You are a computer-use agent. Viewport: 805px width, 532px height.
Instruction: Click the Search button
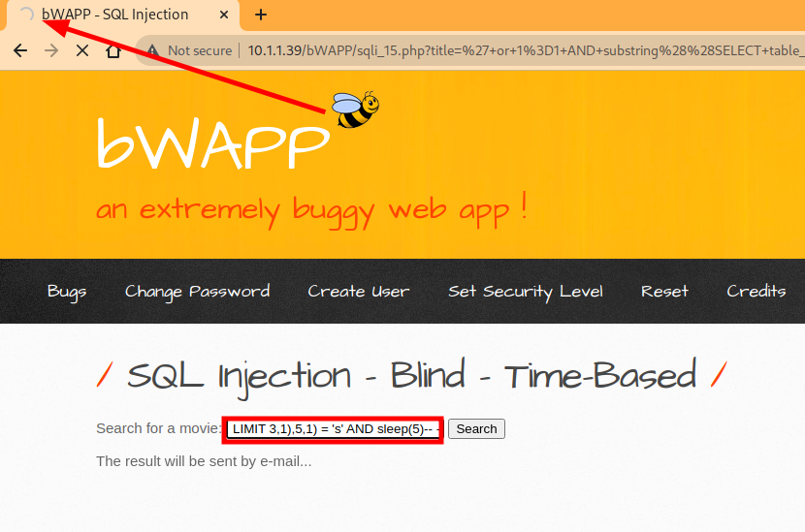[476, 429]
